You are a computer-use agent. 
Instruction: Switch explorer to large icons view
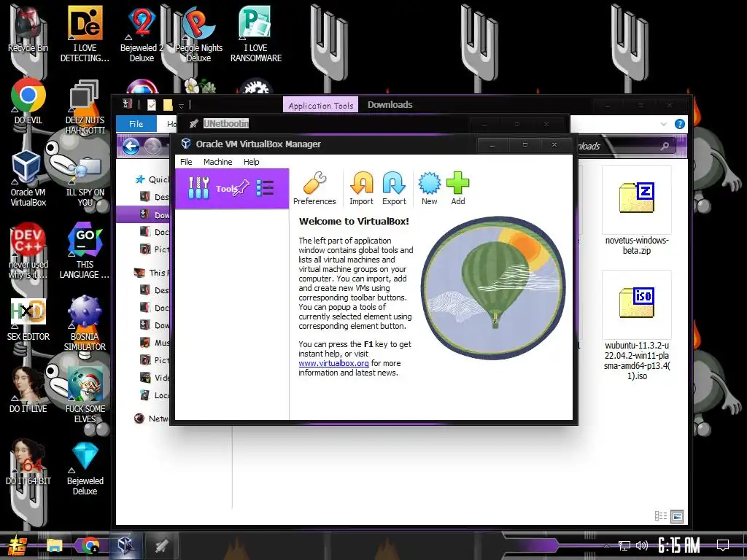point(677,516)
